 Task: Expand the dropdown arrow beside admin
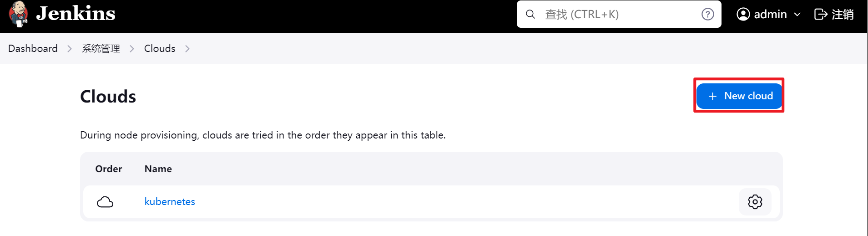(797, 15)
